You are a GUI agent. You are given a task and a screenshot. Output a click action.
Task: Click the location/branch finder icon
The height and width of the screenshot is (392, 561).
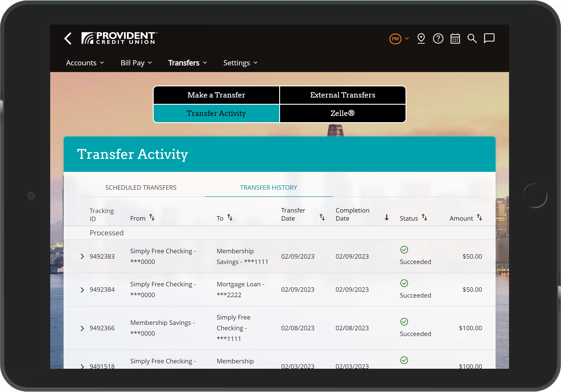click(x=421, y=38)
